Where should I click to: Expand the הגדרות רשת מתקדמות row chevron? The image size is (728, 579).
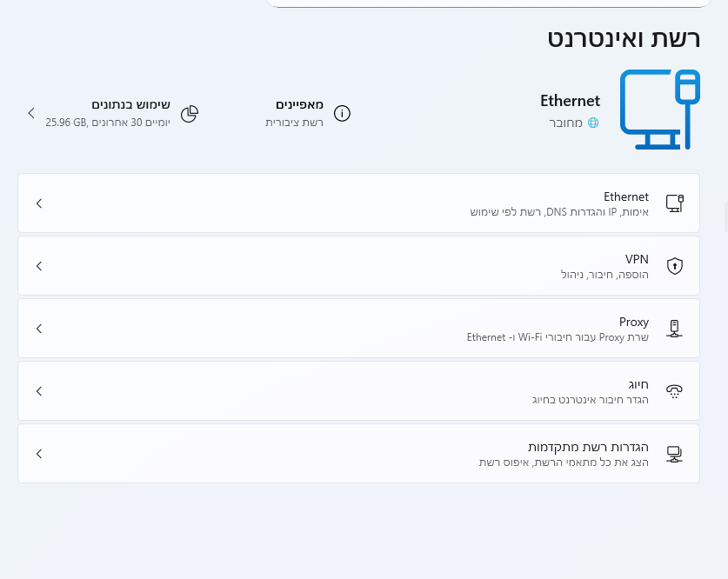click(39, 454)
